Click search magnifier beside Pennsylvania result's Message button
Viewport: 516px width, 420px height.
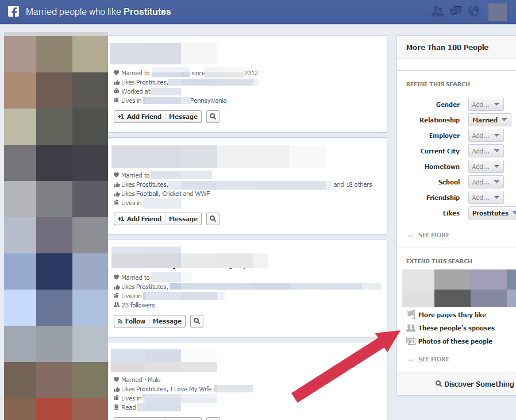tap(213, 117)
